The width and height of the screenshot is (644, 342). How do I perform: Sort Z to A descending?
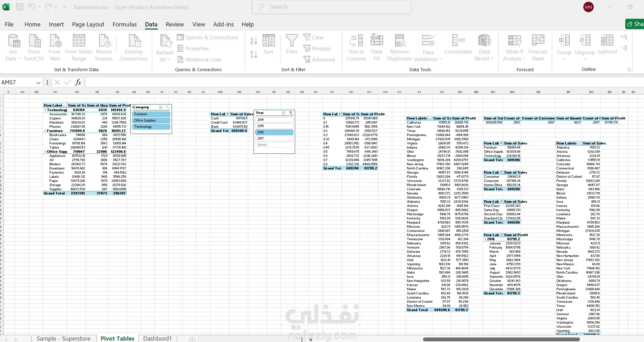coord(254,55)
